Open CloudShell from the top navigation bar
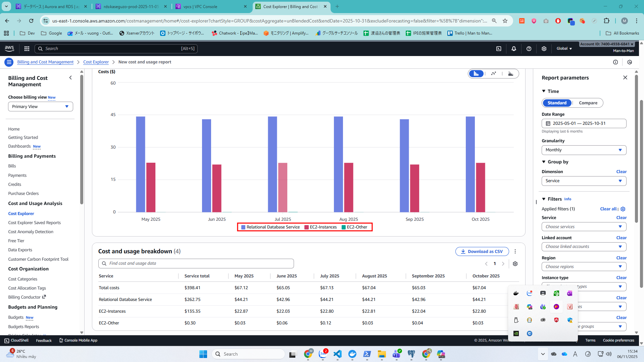 coord(499,49)
